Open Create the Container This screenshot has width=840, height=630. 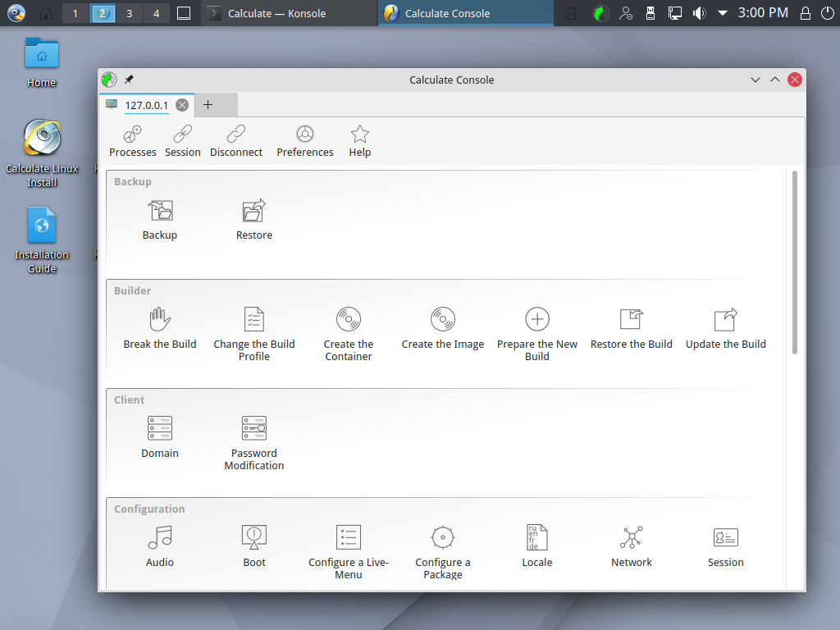point(348,335)
